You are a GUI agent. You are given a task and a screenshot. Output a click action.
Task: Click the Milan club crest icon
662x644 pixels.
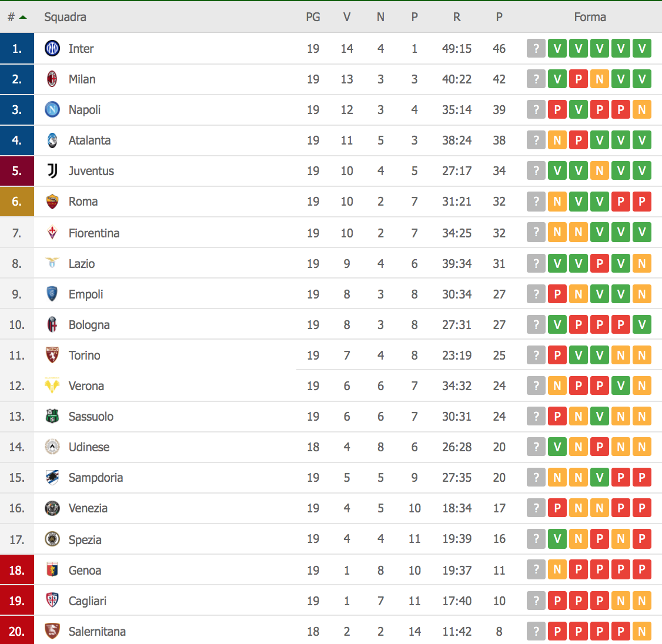52,79
